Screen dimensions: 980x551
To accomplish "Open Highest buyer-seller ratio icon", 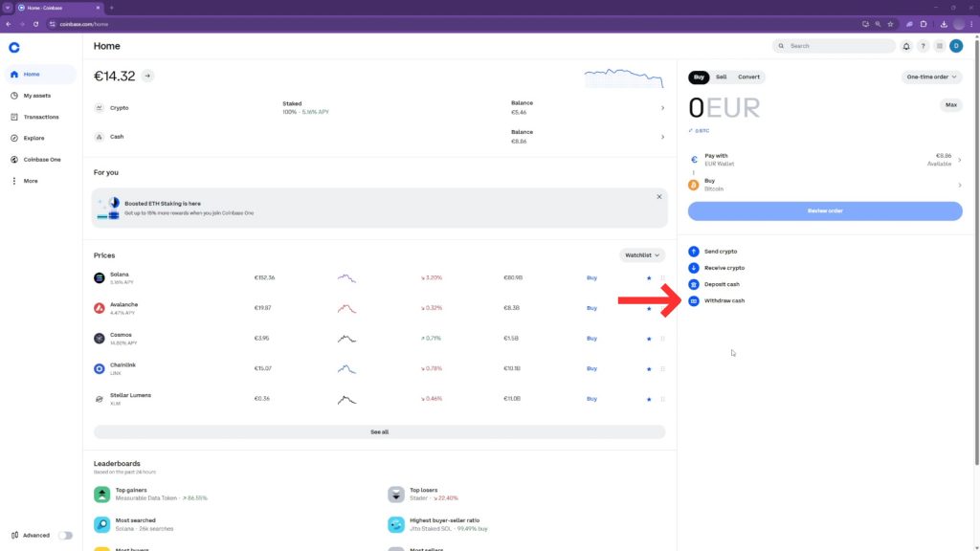I will click(x=396, y=524).
